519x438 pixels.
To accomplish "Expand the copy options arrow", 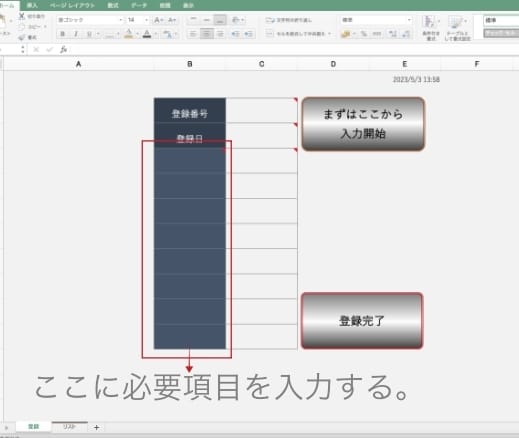I will click(x=45, y=27).
